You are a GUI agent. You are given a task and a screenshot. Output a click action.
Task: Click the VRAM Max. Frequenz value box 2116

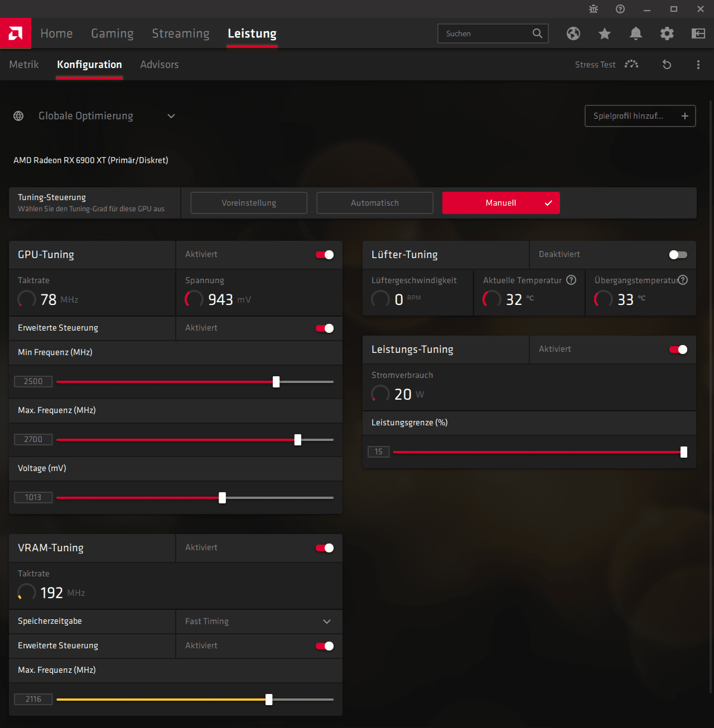click(33, 699)
